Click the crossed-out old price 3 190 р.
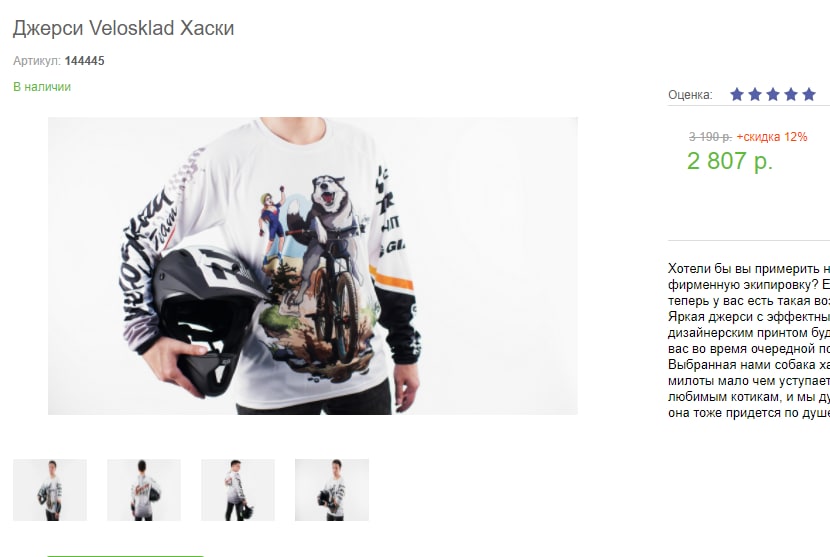830x557 pixels. [710, 137]
